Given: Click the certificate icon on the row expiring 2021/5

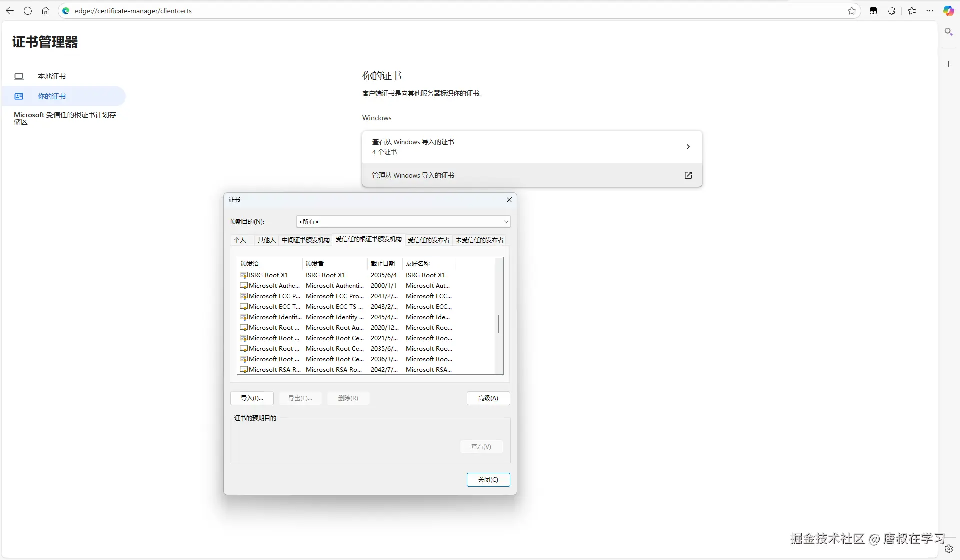Looking at the screenshot, I should (x=244, y=338).
